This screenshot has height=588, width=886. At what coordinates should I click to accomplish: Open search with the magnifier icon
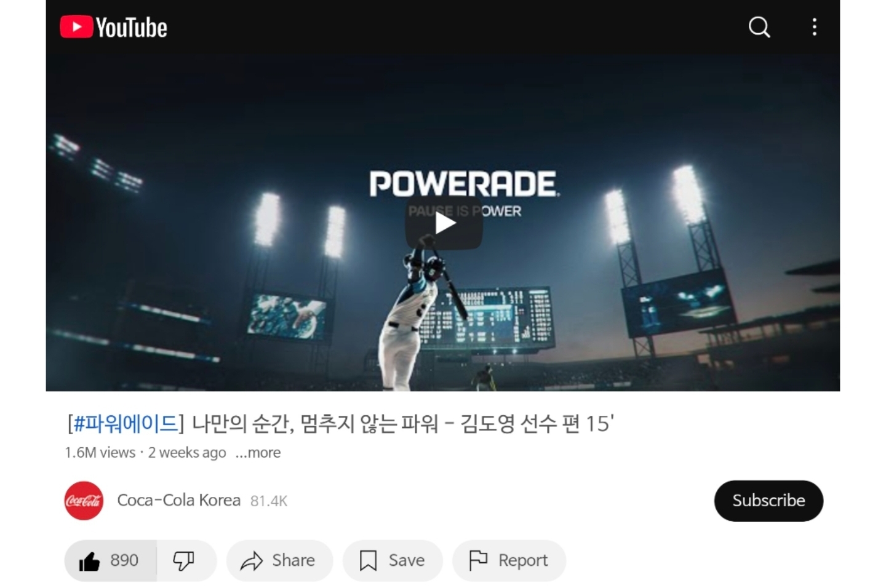[759, 27]
